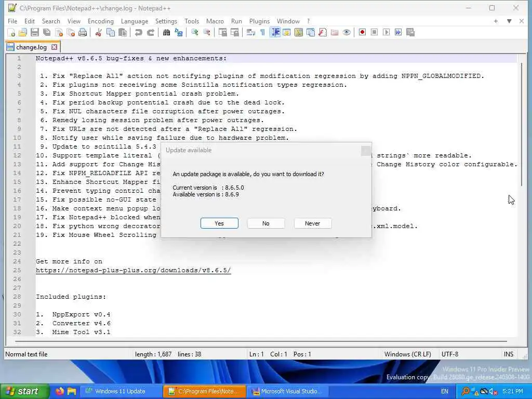Click the vertical scrollbar thumb
Viewport: 532px width, 399px height.
[x=522, y=124]
